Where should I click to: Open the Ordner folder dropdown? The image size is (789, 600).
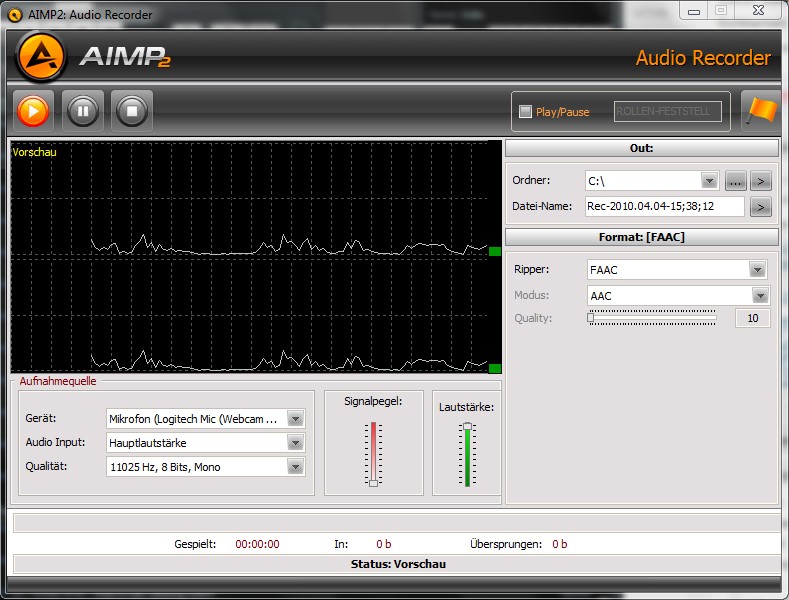pos(709,180)
